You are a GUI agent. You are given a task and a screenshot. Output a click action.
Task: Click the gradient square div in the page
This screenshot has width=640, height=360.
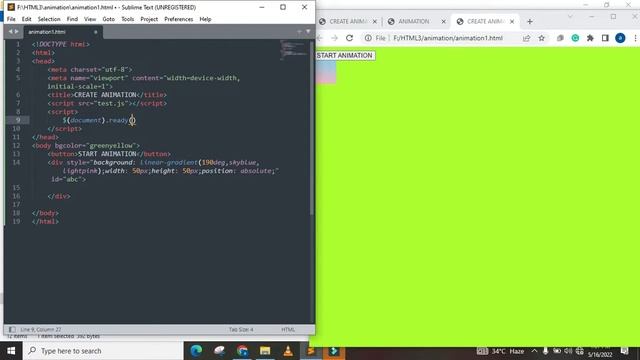(326, 72)
